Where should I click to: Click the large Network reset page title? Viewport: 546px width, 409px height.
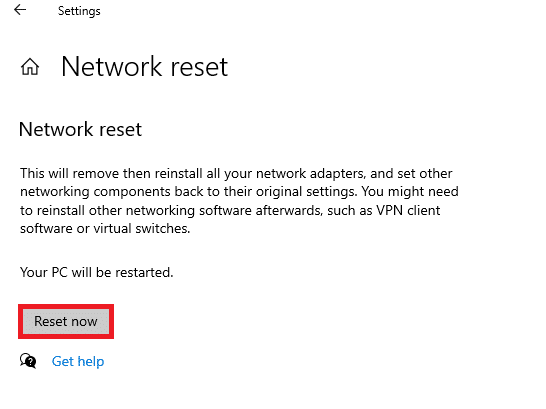tap(145, 66)
